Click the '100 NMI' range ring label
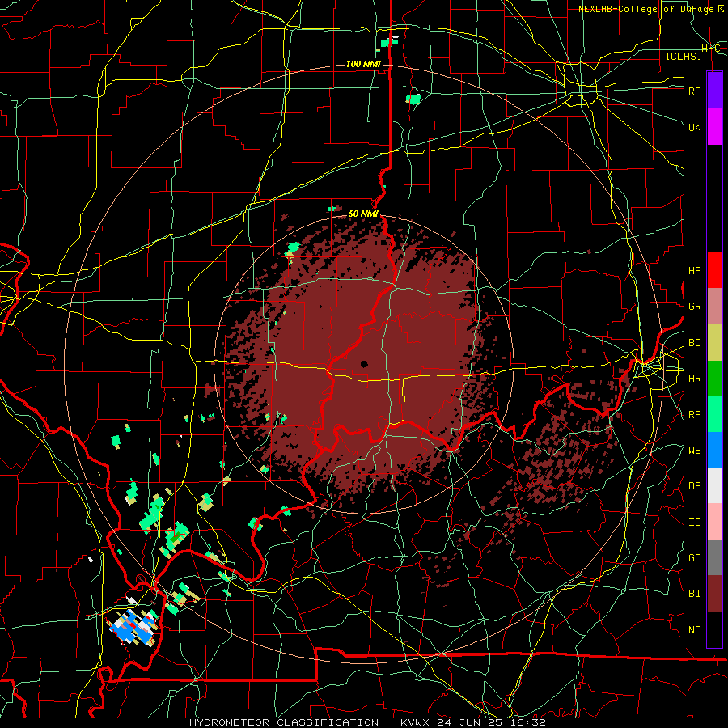728x728 pixels. pos(363,64)
